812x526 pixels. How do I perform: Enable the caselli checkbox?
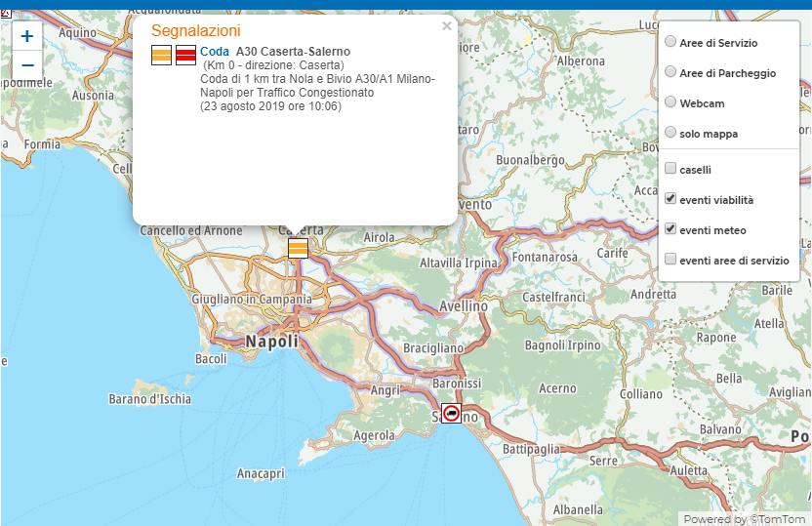(670, 169)
